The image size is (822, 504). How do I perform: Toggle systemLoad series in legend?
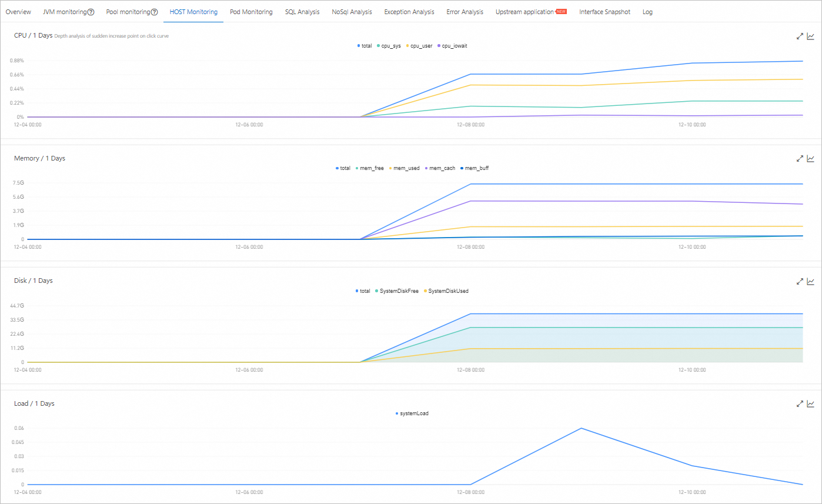(x=412, y=413)
